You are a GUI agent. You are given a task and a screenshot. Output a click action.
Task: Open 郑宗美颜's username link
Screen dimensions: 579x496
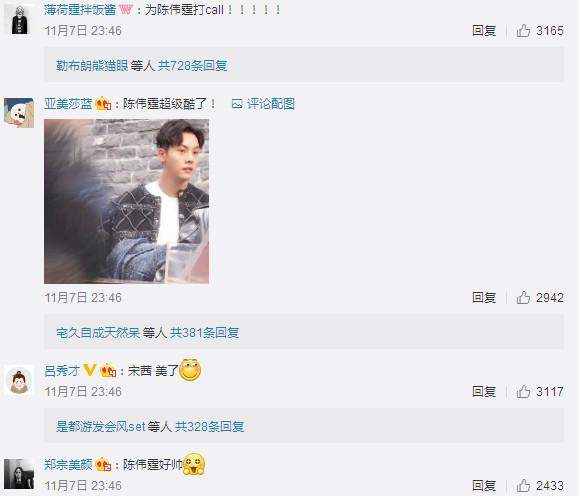pos(68,465)
